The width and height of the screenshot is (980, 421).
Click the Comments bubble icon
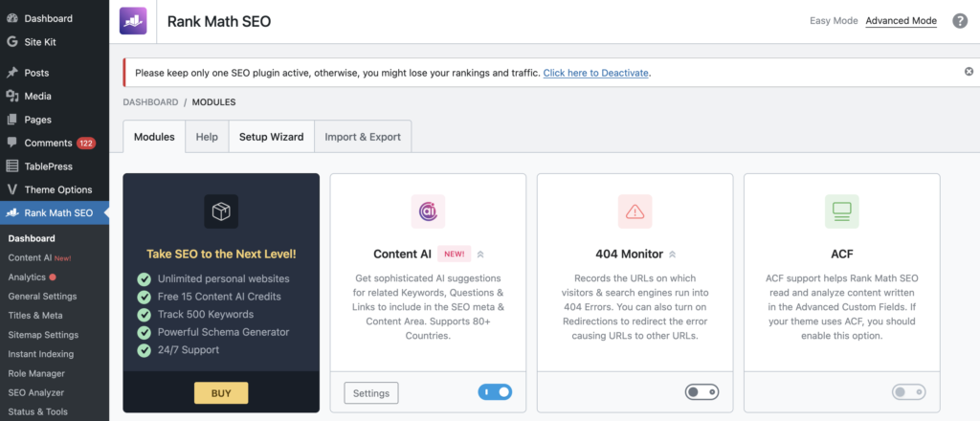pyautogui.click(x=11, y=143)
